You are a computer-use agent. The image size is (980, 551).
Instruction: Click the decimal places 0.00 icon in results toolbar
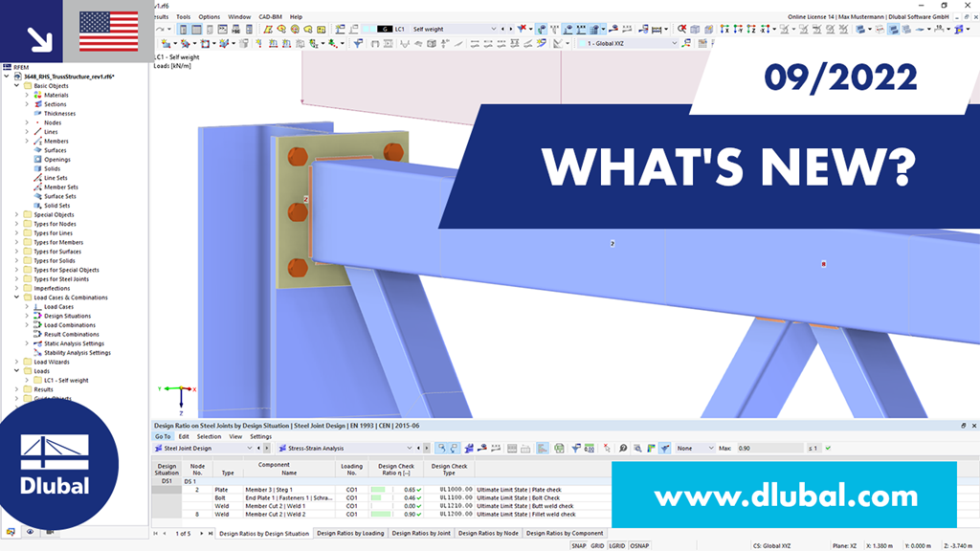pos(590,448)
